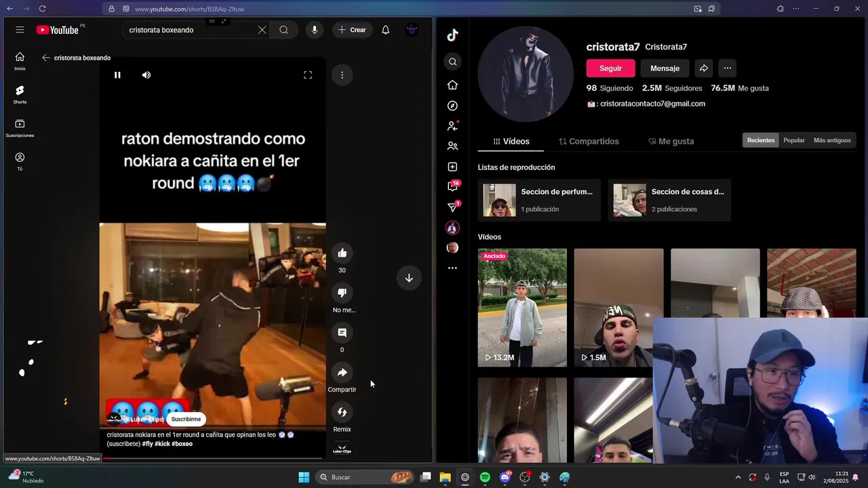The width and height of the screenshot is (868, 488).
Task: Dislike the Short with thumbs down
Action: click(342, 293)
